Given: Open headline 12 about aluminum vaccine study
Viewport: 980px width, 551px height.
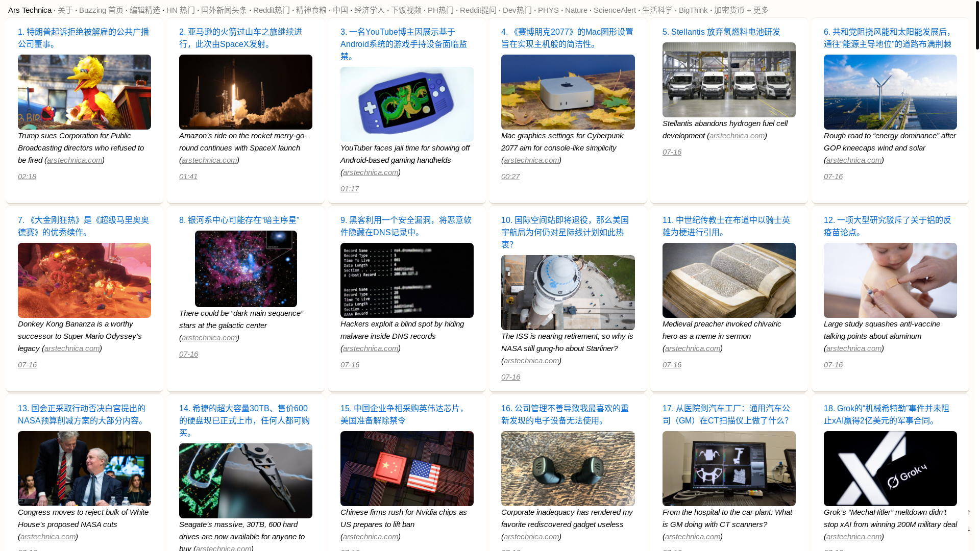Looking at the screenshot, I should point(887,226).
